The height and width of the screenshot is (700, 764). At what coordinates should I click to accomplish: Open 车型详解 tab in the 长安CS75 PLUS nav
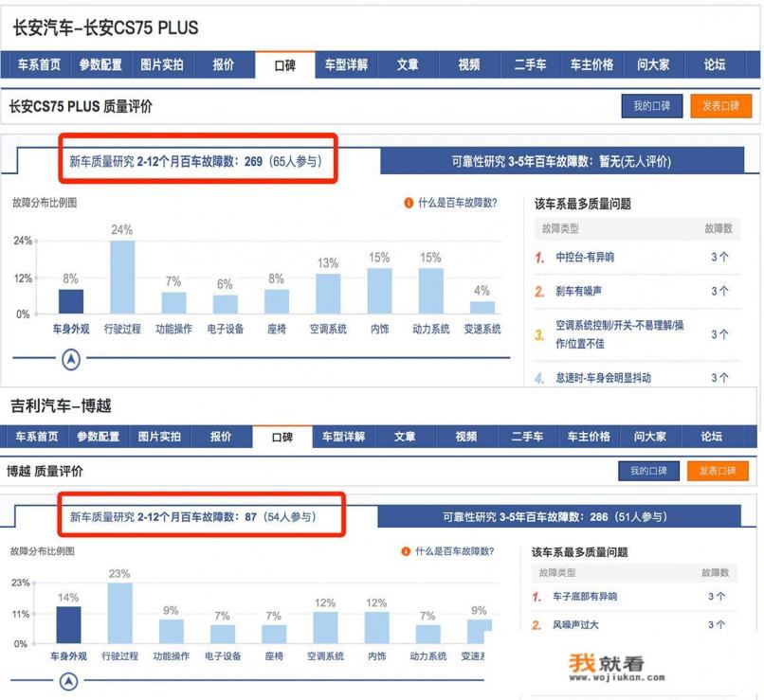346,64
